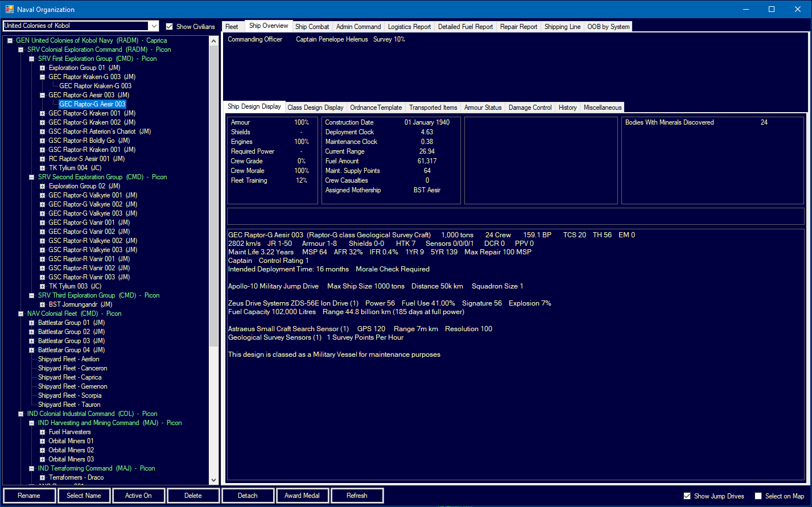
Task: Collapse NAV Colonial Fleet node
Action: [20, 314]
